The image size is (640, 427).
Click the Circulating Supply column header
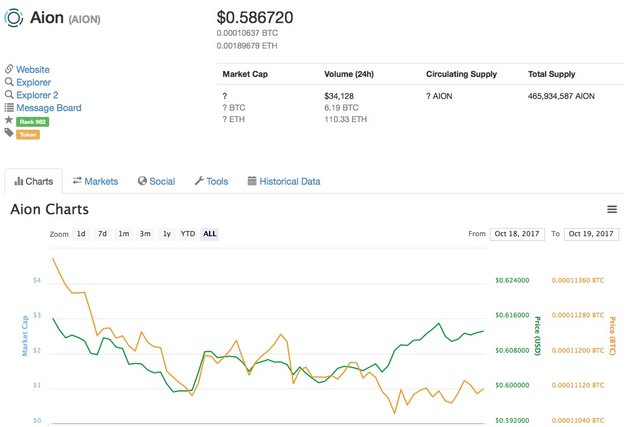point(461,74)
